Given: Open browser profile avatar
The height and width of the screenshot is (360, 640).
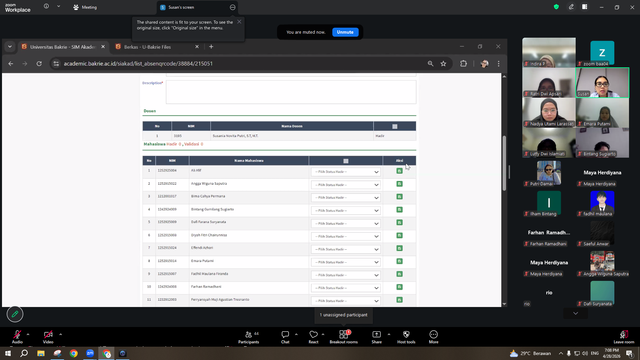Looking at the screenshot, I should (x=484, y=64).
